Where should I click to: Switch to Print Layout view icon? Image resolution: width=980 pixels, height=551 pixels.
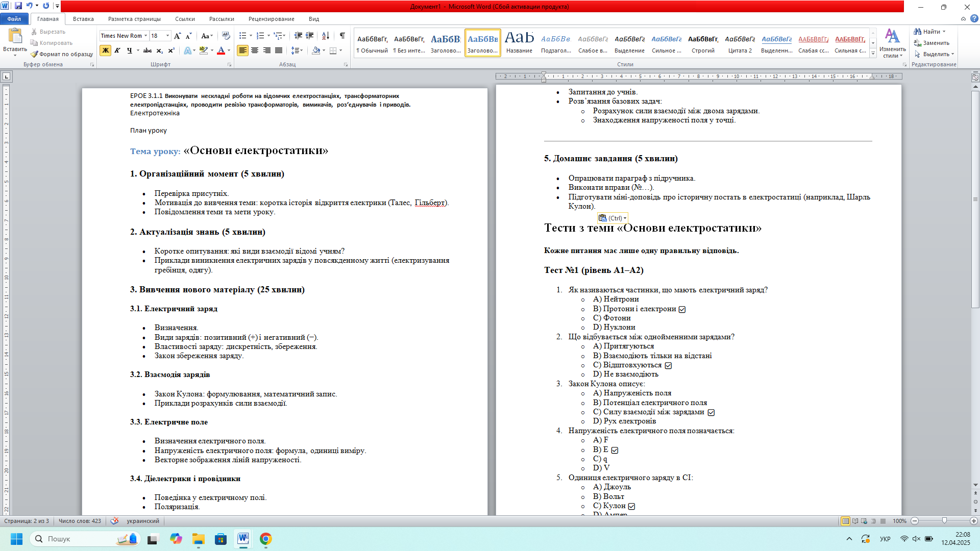[x=846, y=521]
